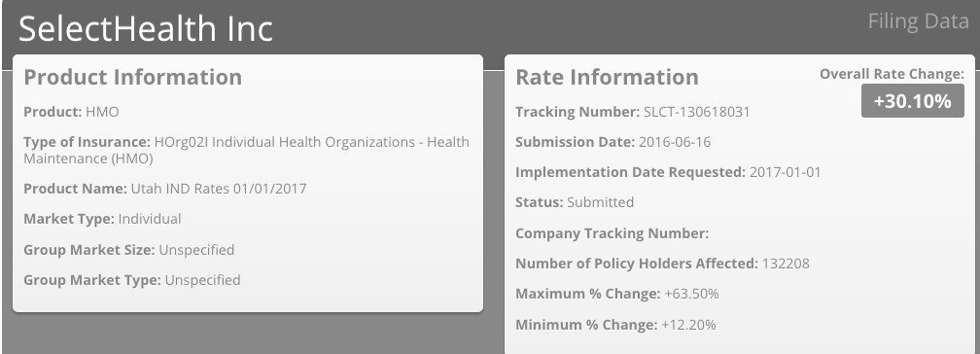Select the Rate Information heading

click(607, 77)
